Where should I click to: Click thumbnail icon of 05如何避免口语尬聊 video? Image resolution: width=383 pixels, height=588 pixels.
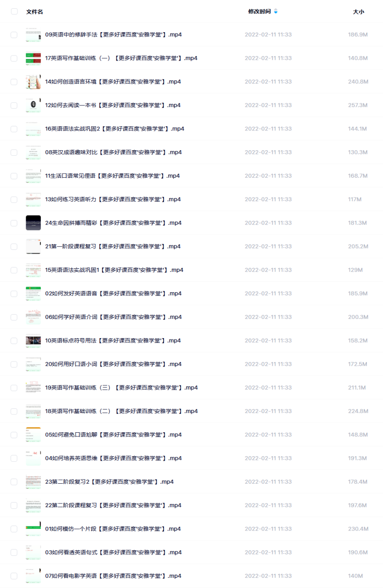click(x=33, y=435)
